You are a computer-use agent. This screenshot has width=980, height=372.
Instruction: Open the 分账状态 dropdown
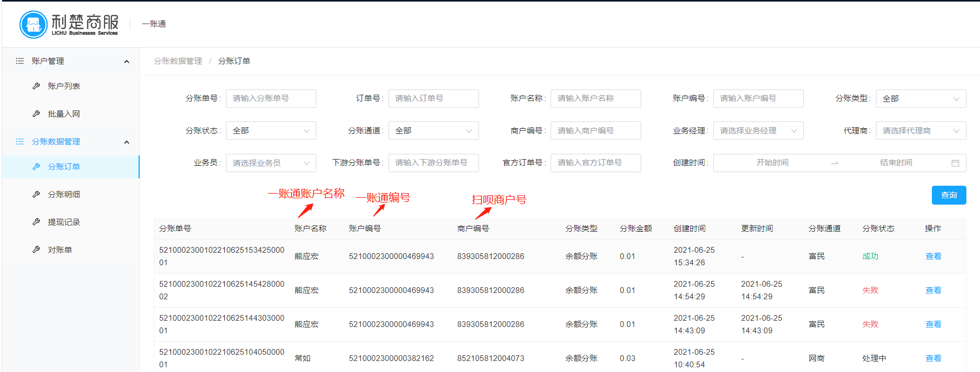click(271, 131)
